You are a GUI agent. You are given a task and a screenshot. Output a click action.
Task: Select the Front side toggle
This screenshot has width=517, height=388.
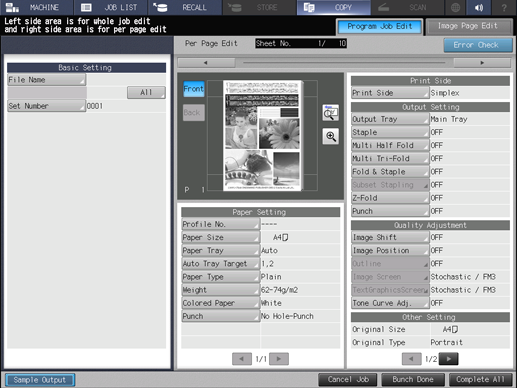pos(194,89)
